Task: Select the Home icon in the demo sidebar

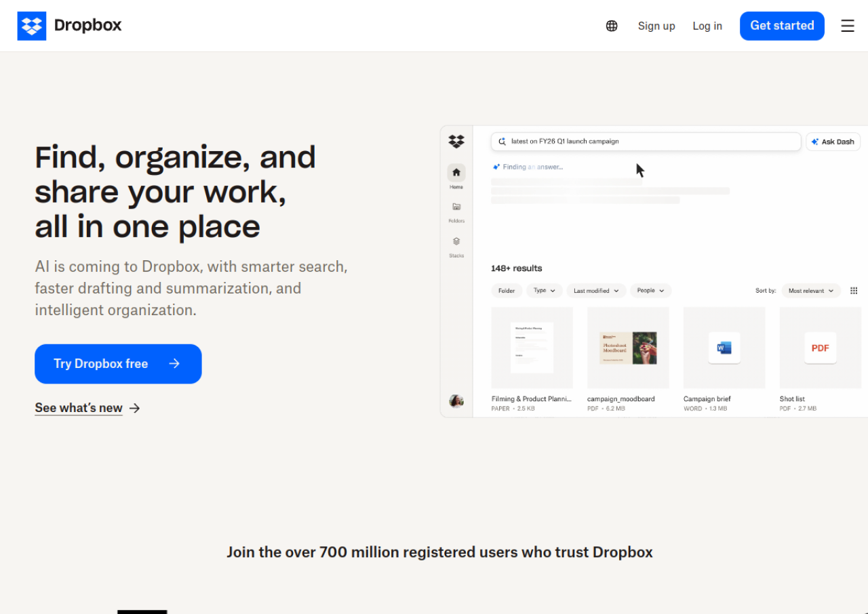Action: (x=456, y=172)
